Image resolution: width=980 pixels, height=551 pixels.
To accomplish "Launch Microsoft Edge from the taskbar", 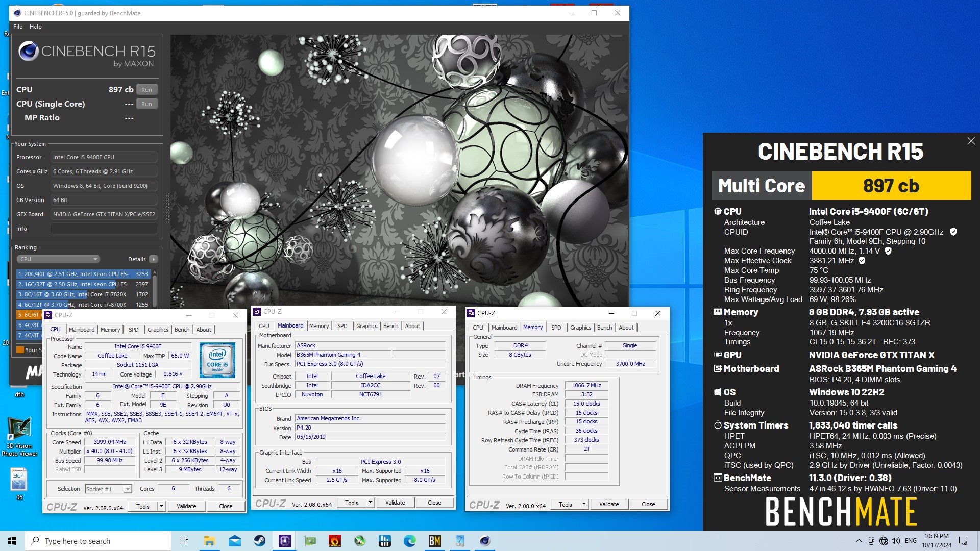I will tap(410, 541).
